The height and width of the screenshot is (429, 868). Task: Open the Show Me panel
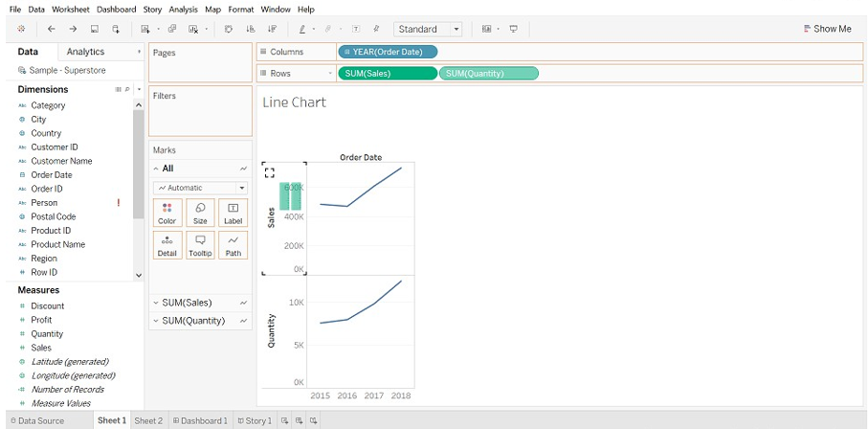(x=828, y=29)
